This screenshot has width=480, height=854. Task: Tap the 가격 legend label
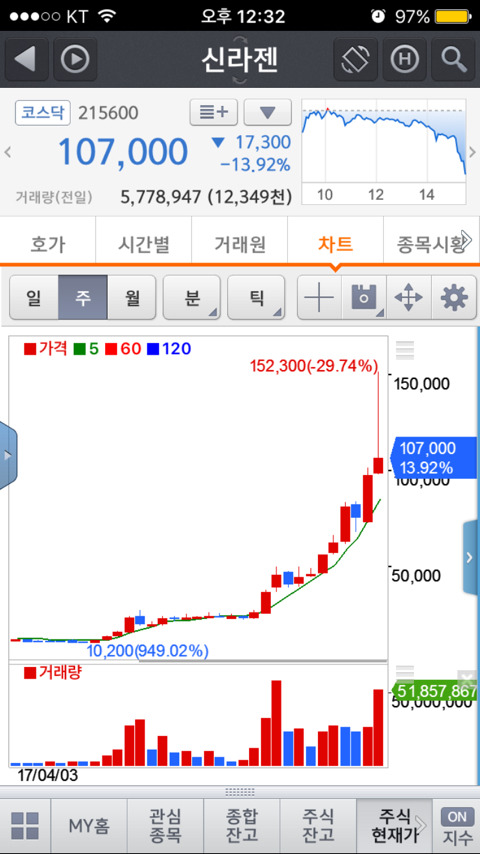tap(45, 349)
